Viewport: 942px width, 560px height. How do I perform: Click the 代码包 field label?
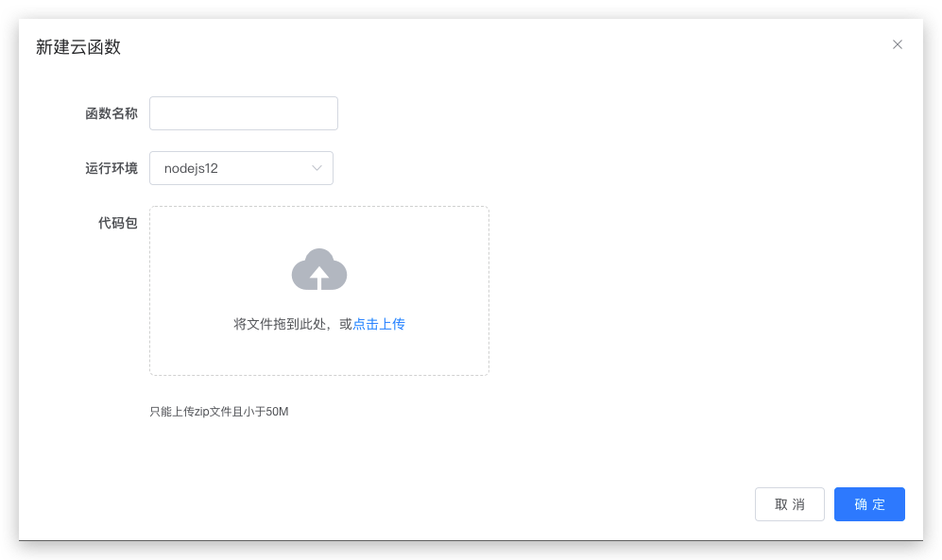point(118,223)
